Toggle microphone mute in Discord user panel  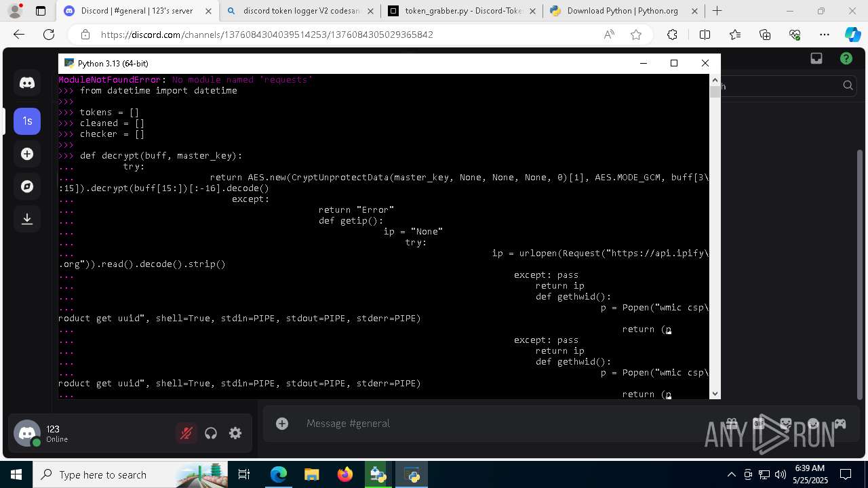(x=186, y=433)
